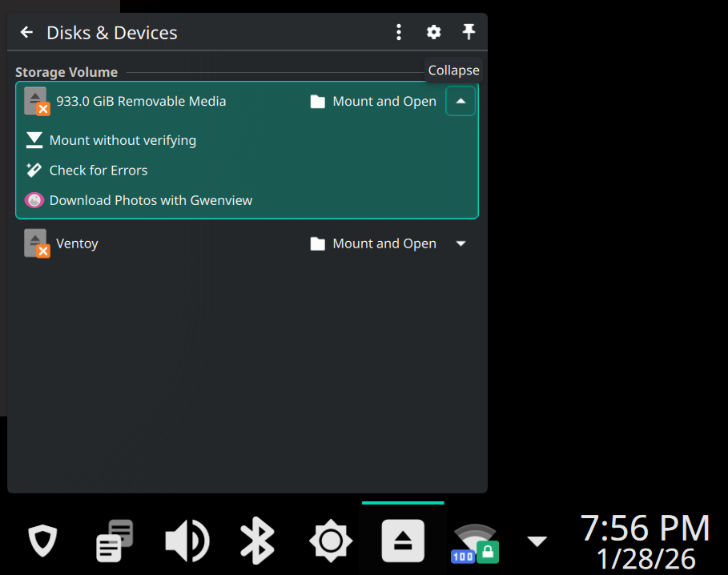Open the volume speaker tray icon
728x575 pixels.
pos(186,541)
